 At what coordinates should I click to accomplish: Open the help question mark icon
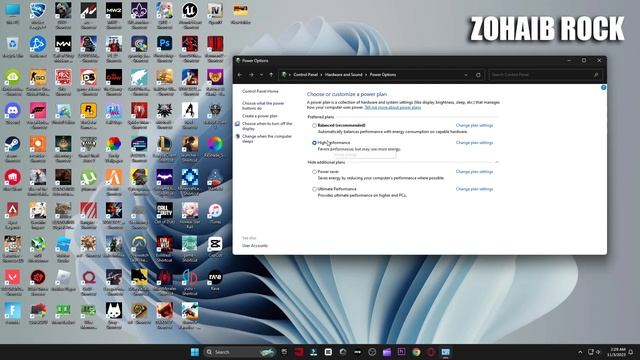coord(603,87)
